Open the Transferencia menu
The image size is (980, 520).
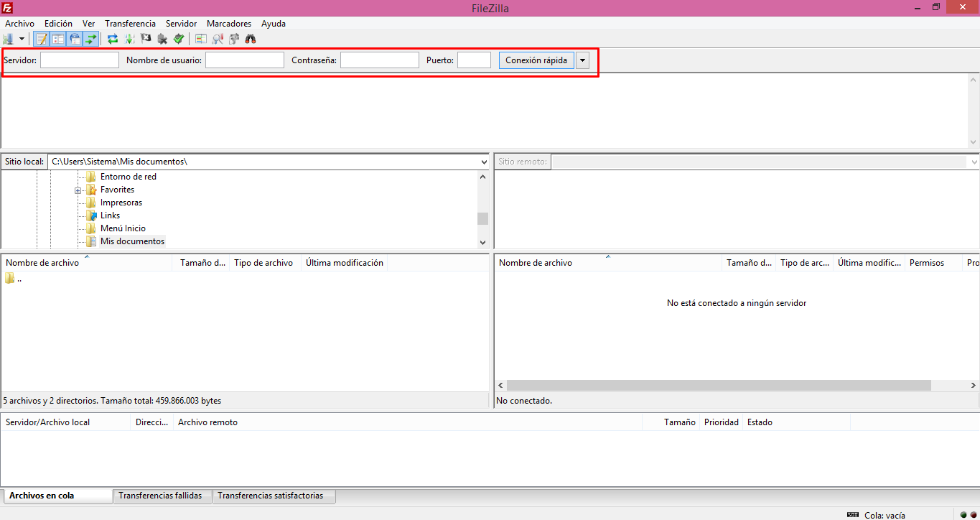(130, 24)
